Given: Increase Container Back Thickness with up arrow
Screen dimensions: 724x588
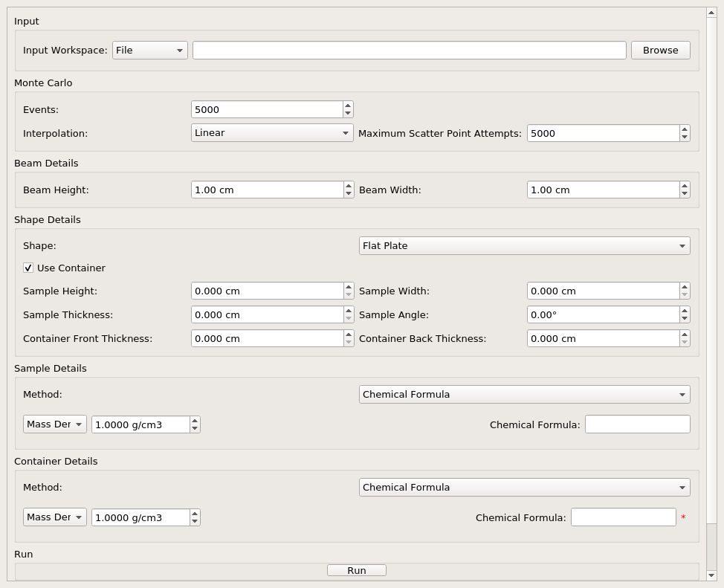Looking at the screenshot, I should (x=685, y=335).
